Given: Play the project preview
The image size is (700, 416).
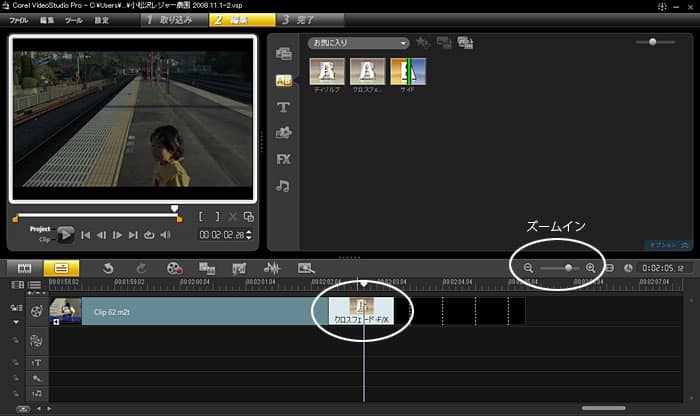Looking at the screenshot, I should [66, 234].
